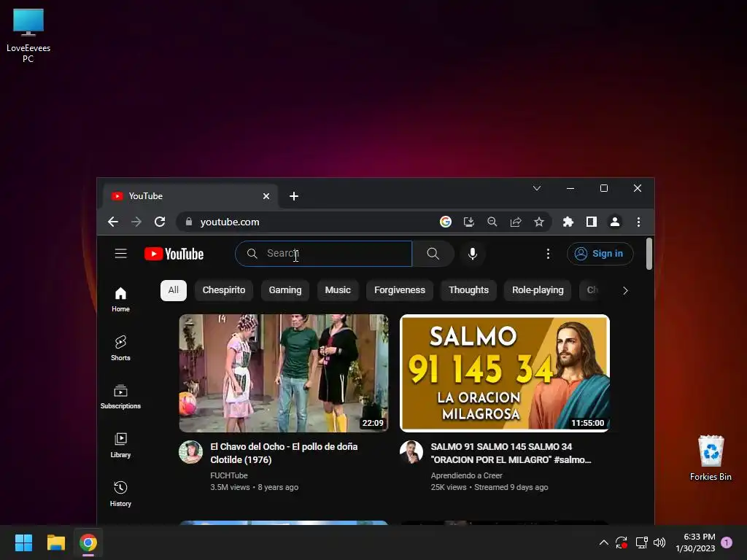The height and width of the screenshot is (560, 747).
Task: Open YouTube settings three-dot menu
Action: pos(548,254)
